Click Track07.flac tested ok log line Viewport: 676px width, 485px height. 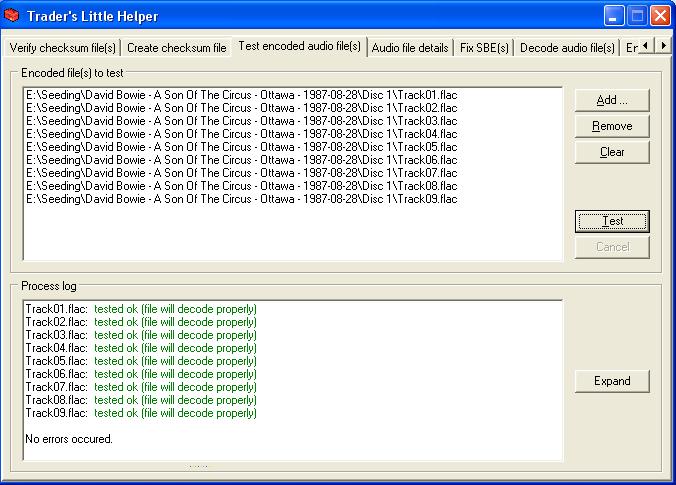click(141, 387)
